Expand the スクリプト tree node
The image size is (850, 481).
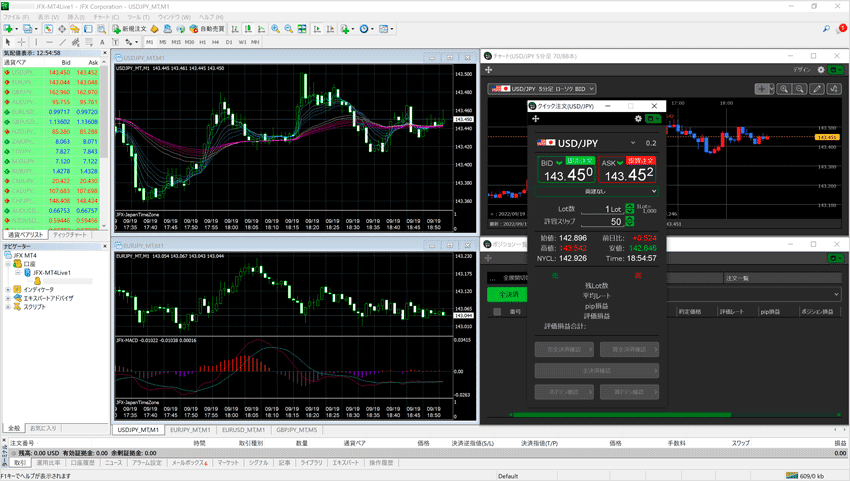point(8,307)
